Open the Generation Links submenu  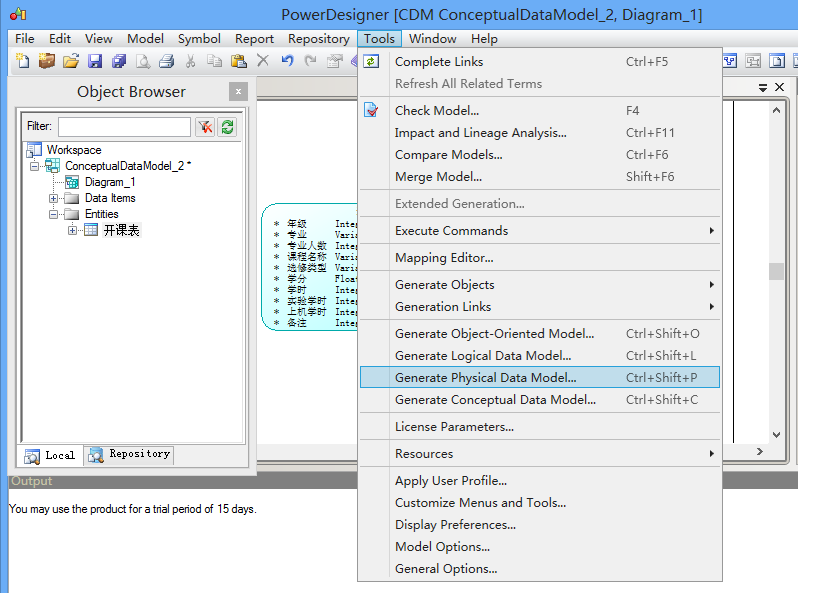tap(711, 307)
